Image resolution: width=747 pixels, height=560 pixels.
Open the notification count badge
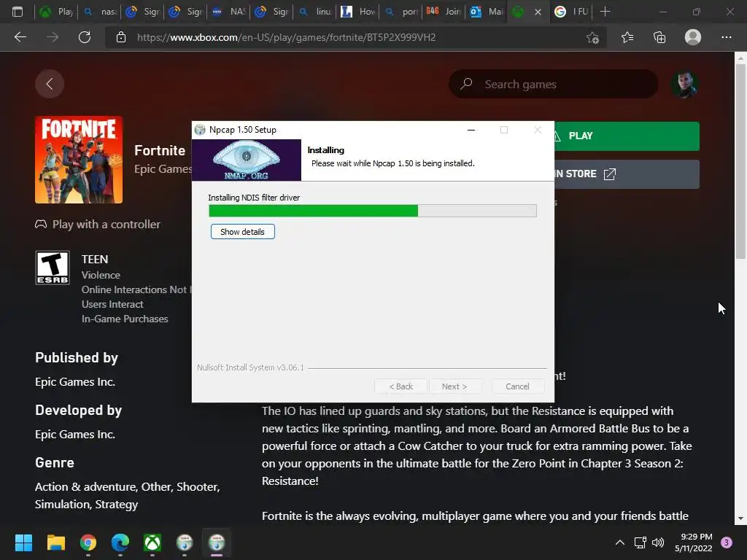727,542
